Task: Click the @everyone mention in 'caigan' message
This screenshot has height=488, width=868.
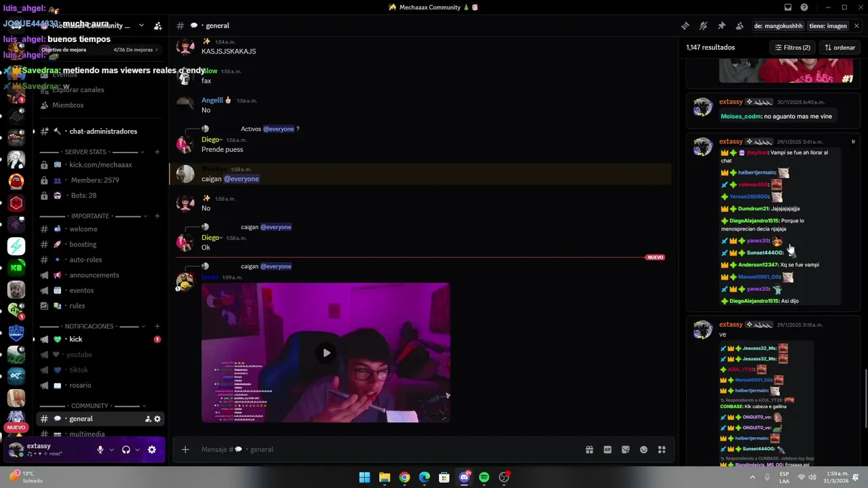Action: tap(241, 179)
